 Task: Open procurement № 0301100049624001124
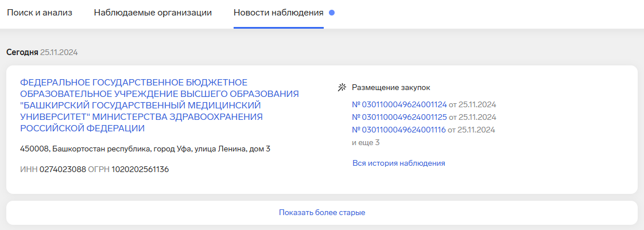[399, 104]
